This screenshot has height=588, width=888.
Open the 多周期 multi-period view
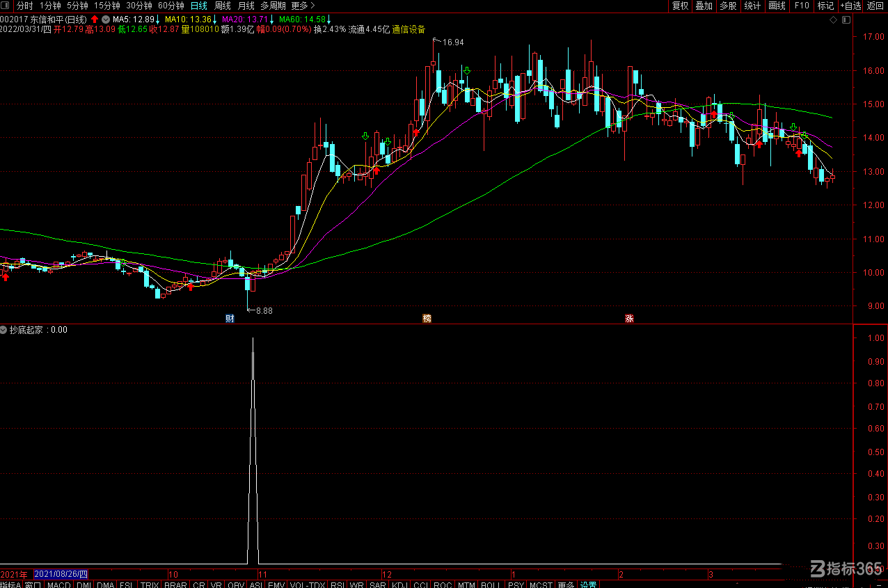273,6
